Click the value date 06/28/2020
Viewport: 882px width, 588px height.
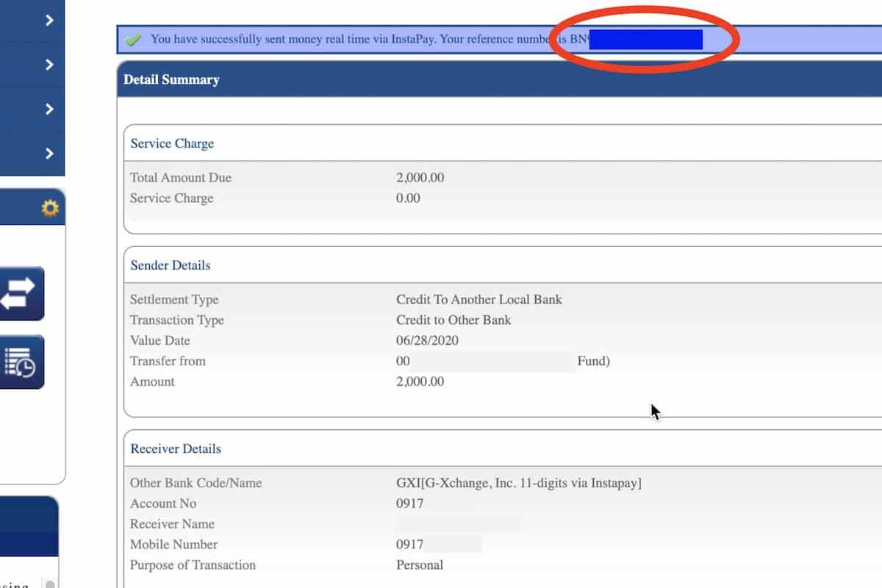[x=427, y=340]
